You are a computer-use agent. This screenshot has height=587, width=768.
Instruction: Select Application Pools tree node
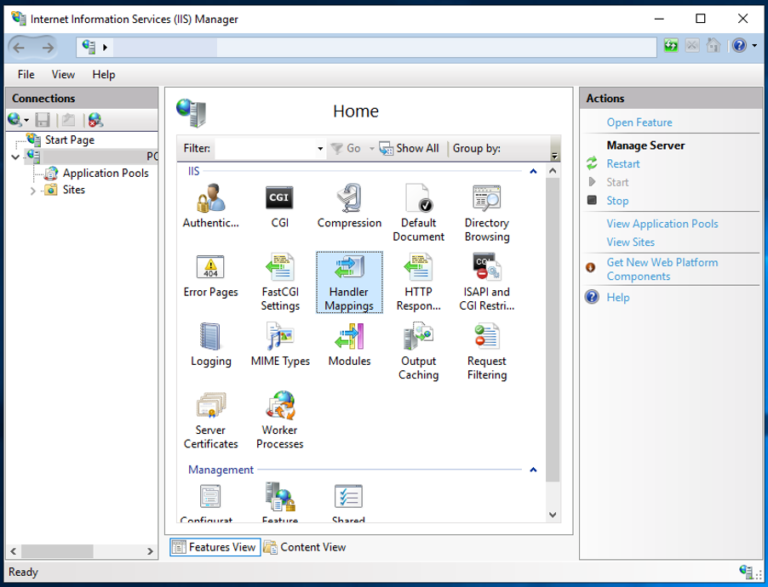click(x=105, y=173)
